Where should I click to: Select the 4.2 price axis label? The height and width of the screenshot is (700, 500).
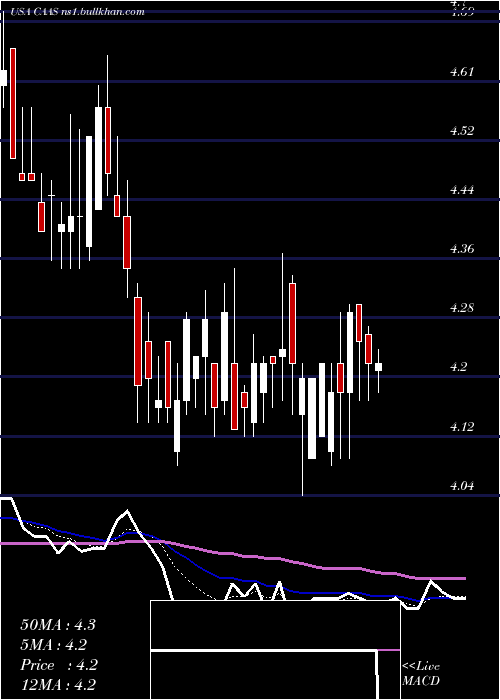click(x=459, y=367)
